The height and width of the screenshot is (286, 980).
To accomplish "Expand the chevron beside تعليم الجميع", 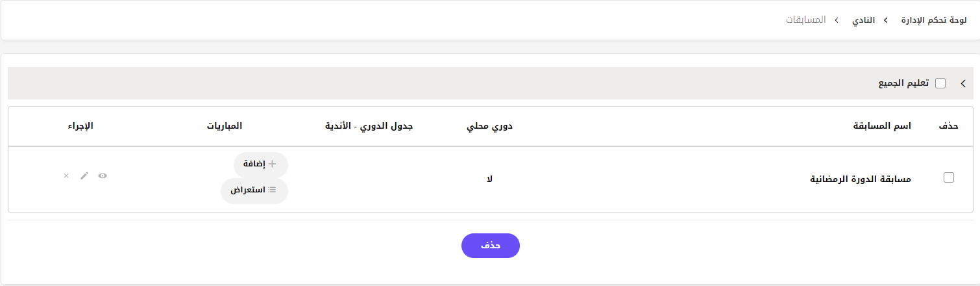I will 963,83.
